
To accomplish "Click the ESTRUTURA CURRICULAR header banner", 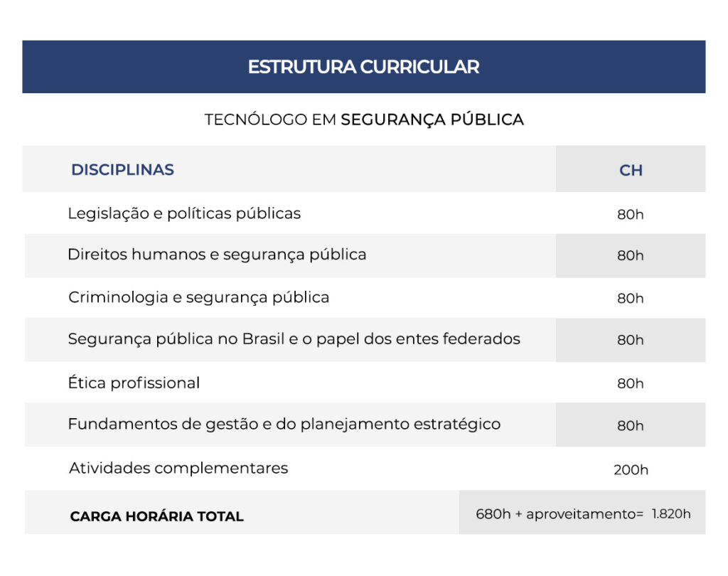I will [x=363, y=67].
